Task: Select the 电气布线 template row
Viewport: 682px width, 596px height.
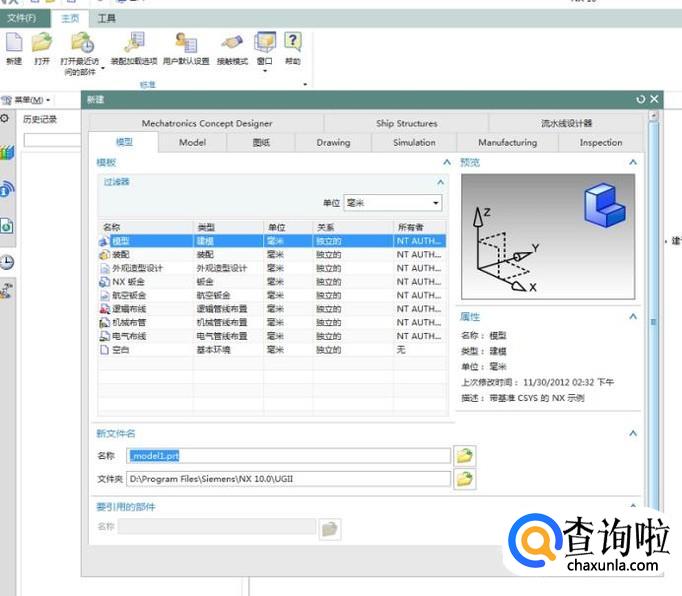Action: (272, 336)
